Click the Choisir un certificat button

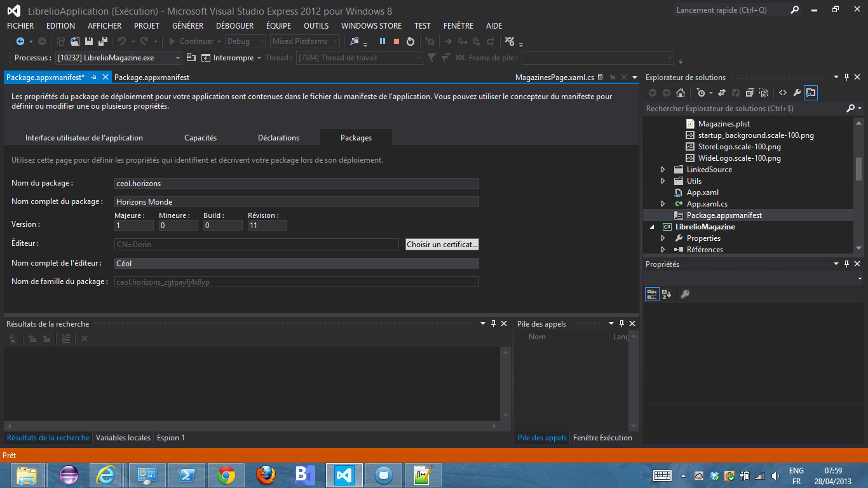tap(442, 245)
